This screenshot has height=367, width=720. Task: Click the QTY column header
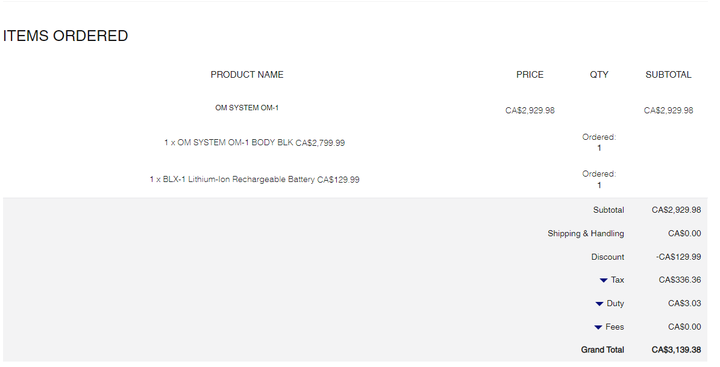[x=599, y=74]
